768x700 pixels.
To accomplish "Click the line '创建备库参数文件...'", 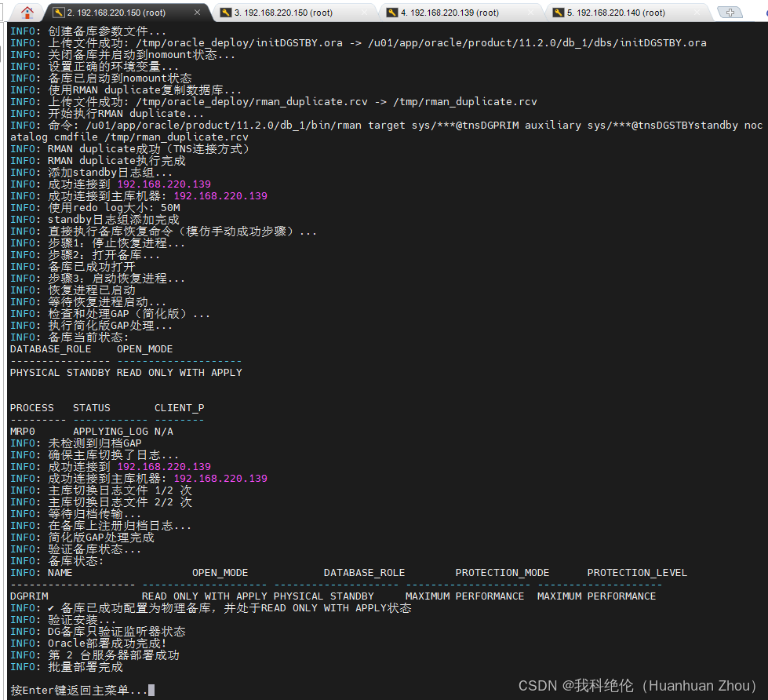I will 88,31.
